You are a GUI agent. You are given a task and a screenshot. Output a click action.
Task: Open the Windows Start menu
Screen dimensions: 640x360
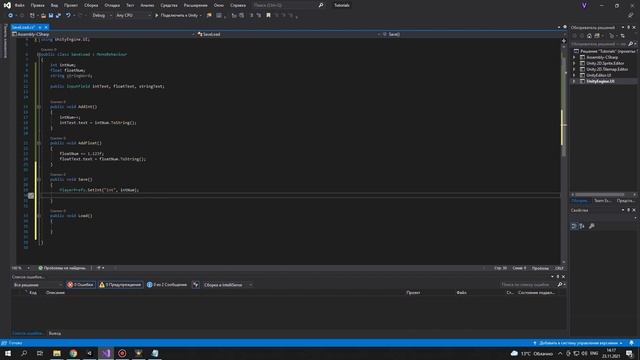tap(8, 353)
